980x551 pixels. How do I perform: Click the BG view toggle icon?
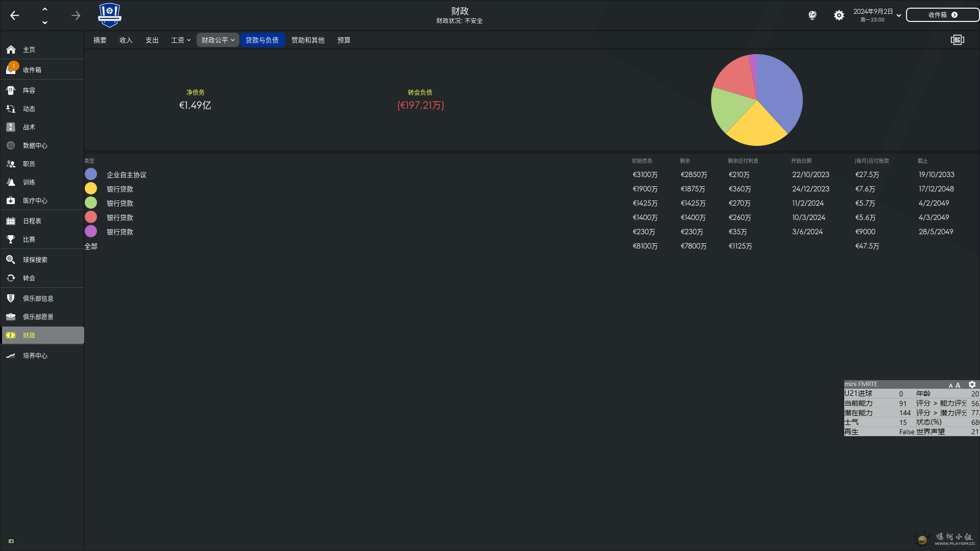tap(958, 40)
